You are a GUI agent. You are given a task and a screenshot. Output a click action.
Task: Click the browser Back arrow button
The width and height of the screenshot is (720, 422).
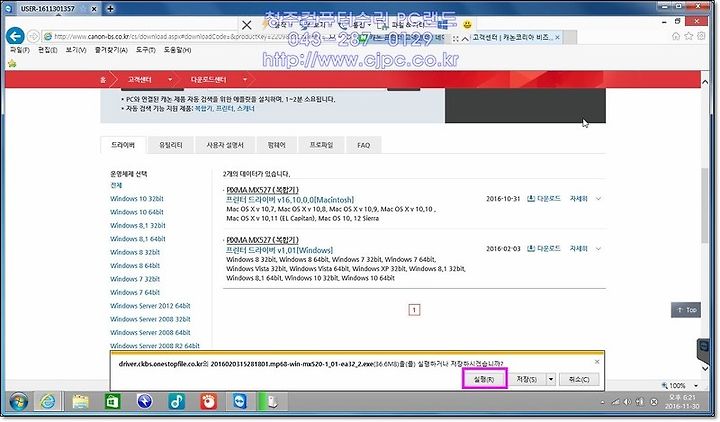pyautogui.click(x=15, y=36)
